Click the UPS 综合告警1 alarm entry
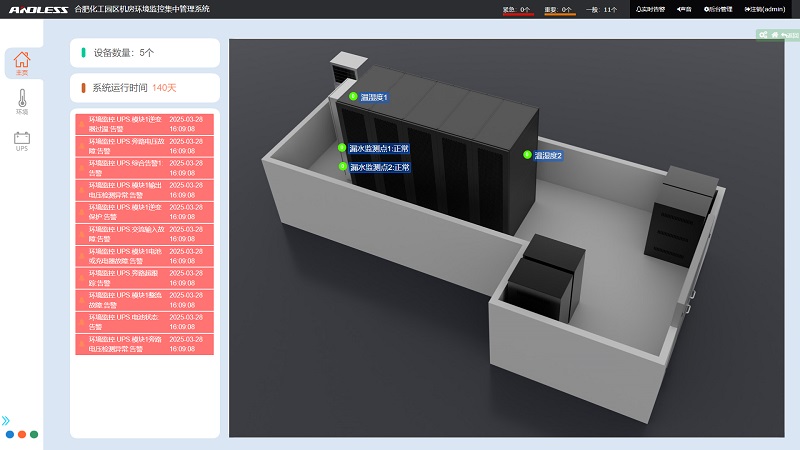 click(145, 167)
